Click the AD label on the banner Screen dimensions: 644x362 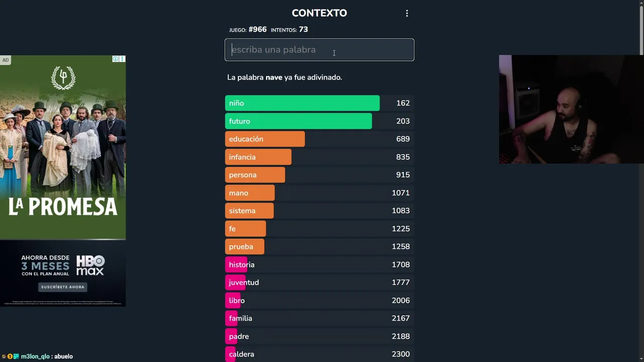click(6, 60)
